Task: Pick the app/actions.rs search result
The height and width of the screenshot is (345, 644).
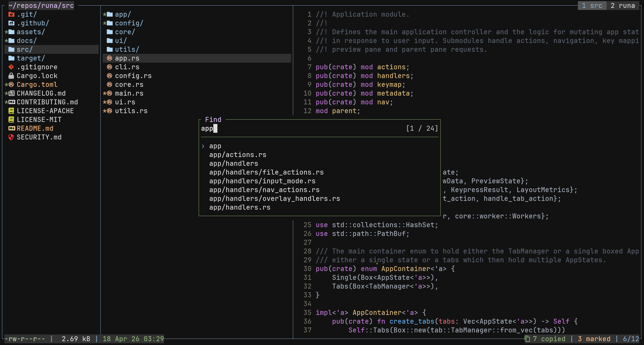Action: pos(238,155)
